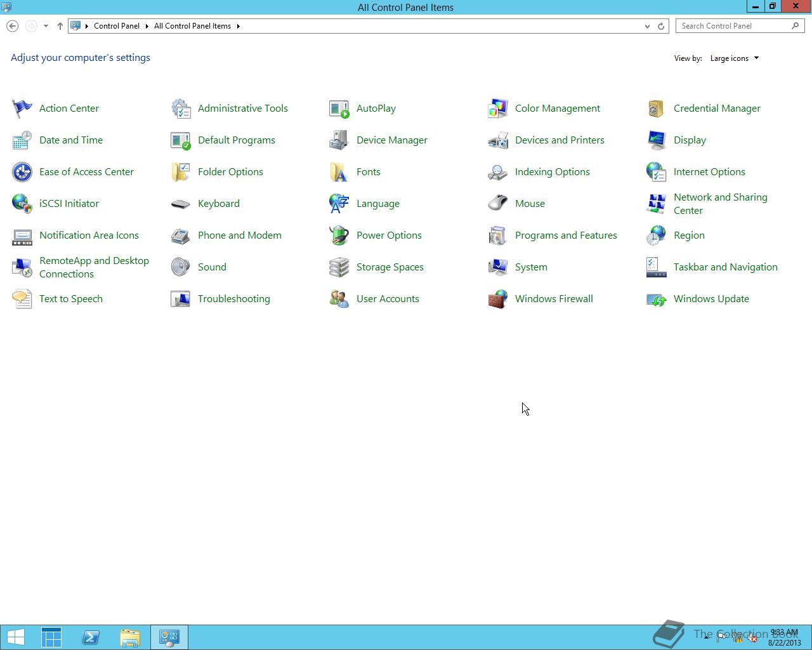Click the search magnifier icon

point(796,26)
